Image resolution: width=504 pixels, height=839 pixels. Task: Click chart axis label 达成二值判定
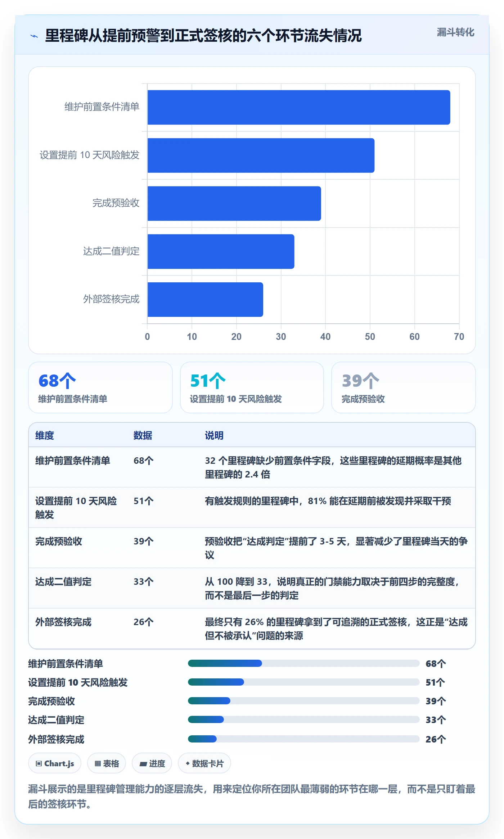point(111,251)
